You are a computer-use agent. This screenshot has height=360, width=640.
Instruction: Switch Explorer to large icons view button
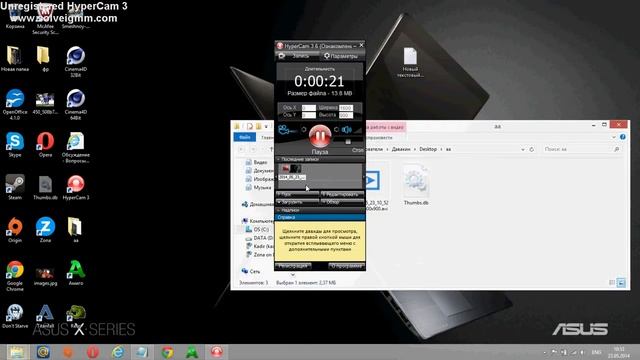(x=621, y=282)
